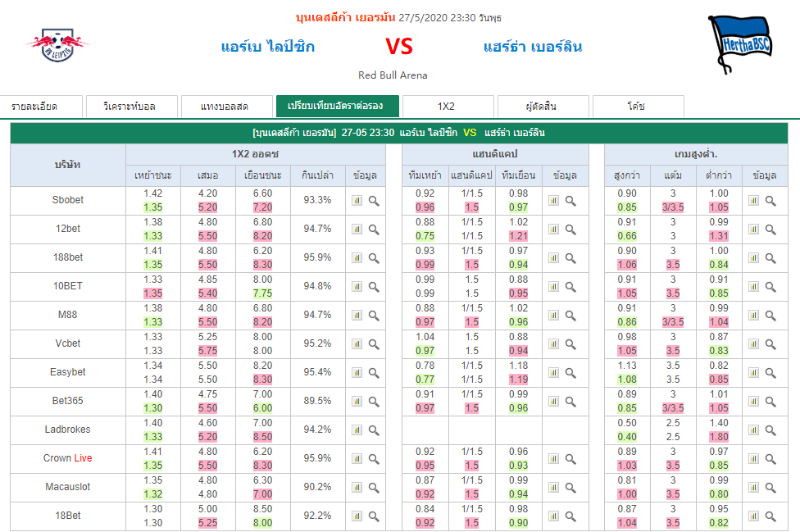The image size is (800, 532).
Task: Click the บุนเดสลีก้า เยอรมัน league link
Action: point(345,17)
